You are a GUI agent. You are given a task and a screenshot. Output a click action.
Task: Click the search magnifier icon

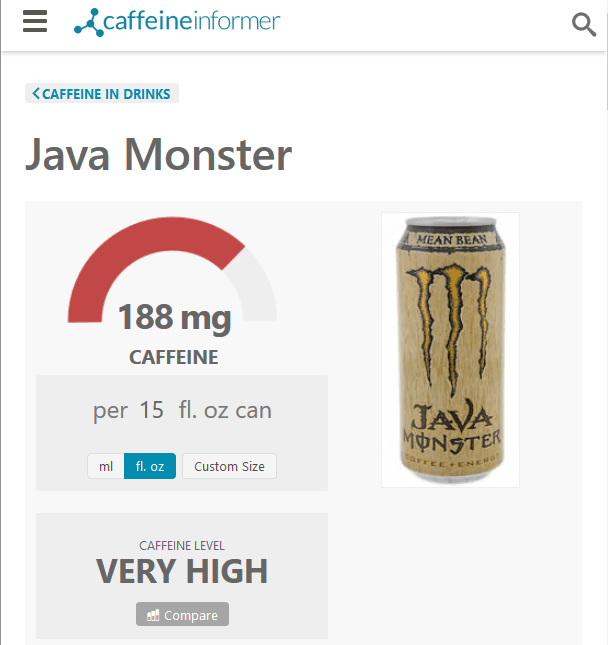coord(584,25)
